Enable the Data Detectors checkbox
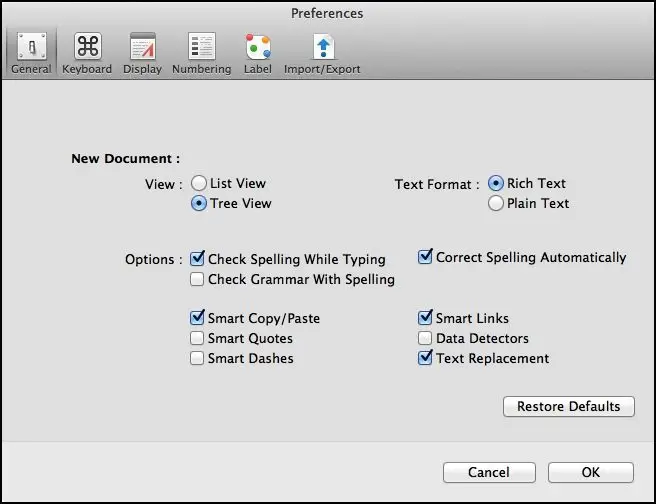Screen dimensions: 656x504 (425, 338)
